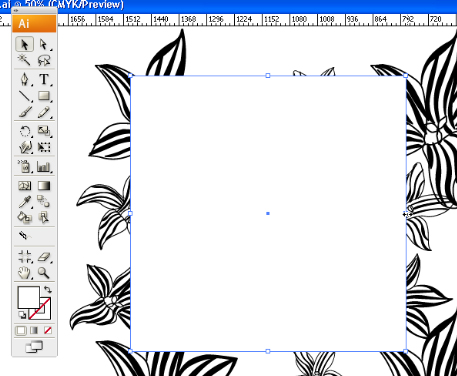The image size is (457, 376).
Task: Choose the Blend tool
Action: [44, 202]
